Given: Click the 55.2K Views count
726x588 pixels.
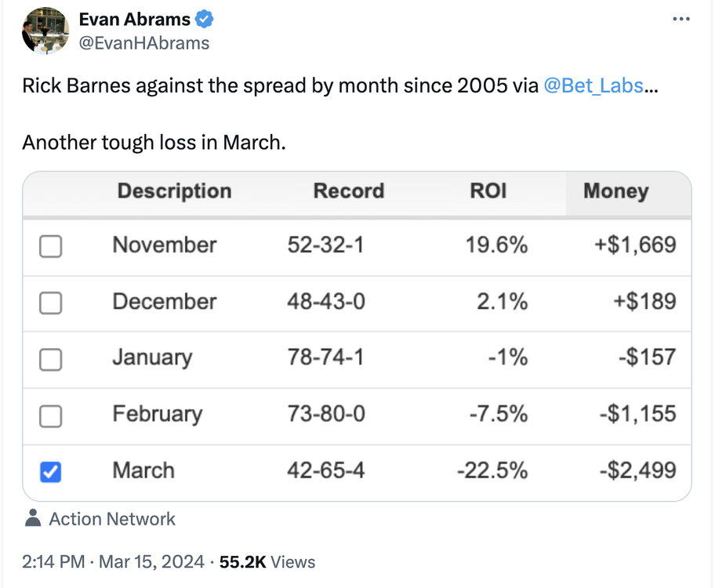Looking at the screenshot, I should tap(267, 562).
